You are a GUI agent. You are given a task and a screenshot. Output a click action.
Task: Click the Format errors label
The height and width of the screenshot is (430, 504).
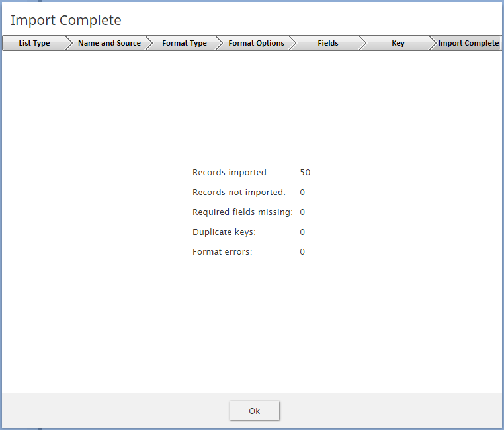point(222,252)
